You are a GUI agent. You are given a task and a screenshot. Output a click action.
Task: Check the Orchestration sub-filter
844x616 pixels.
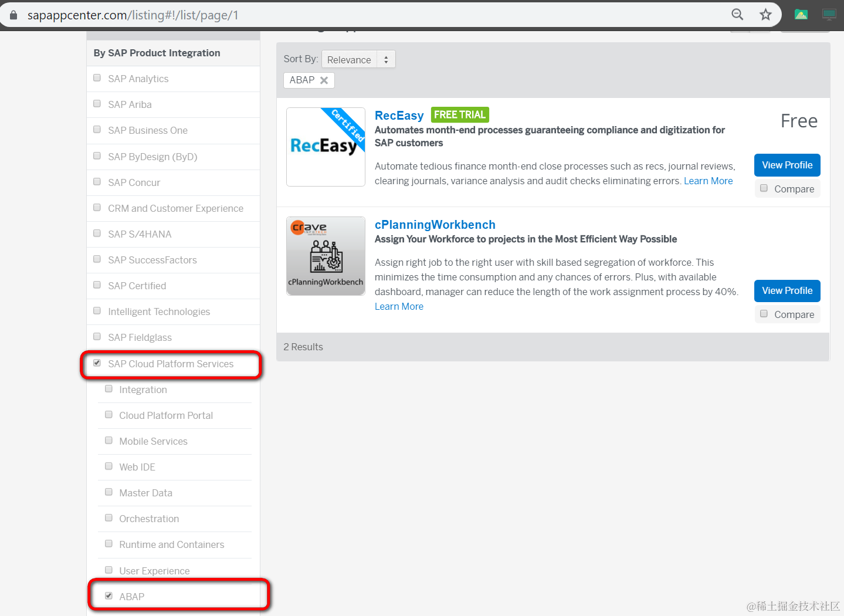pyautogui.click(x=109, y=518)
